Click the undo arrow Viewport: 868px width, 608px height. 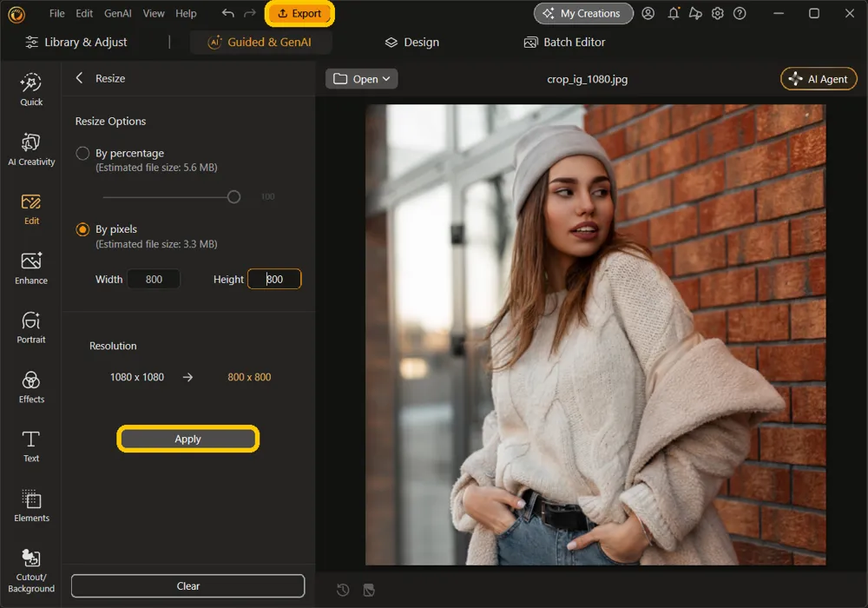(x=227, y=13)
